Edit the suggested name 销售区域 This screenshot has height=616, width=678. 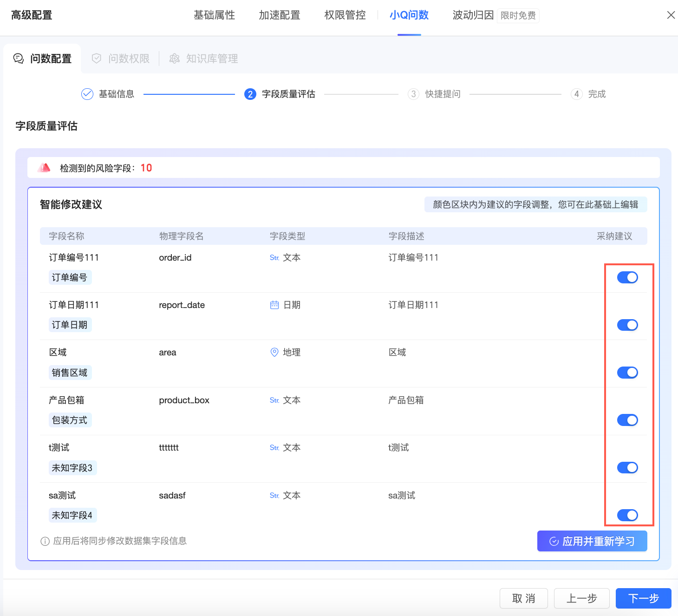pos(70,373)
